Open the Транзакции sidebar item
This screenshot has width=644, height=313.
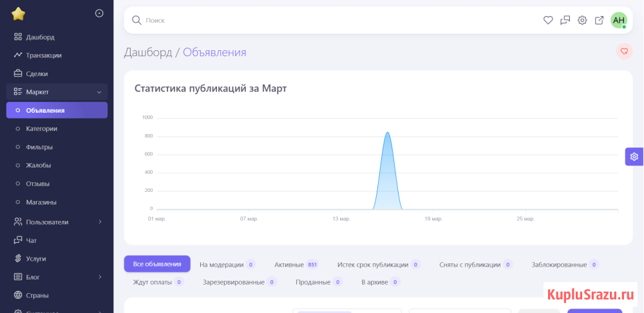pos(44,55)
